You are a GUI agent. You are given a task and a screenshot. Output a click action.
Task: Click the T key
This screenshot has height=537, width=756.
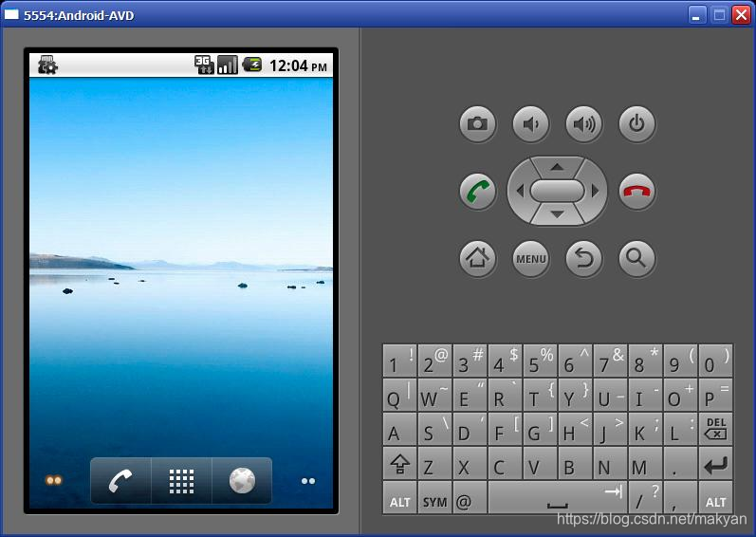[540, 395]
